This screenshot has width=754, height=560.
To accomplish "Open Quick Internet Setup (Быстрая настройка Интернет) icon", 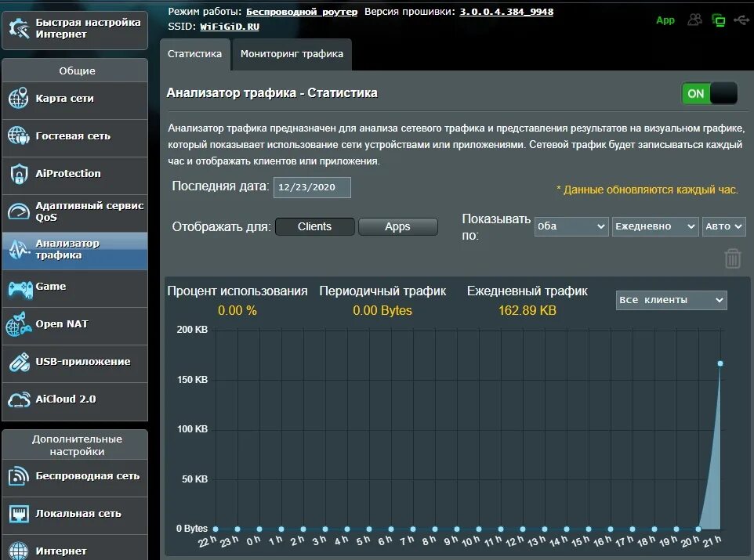I will coord(19,28).
